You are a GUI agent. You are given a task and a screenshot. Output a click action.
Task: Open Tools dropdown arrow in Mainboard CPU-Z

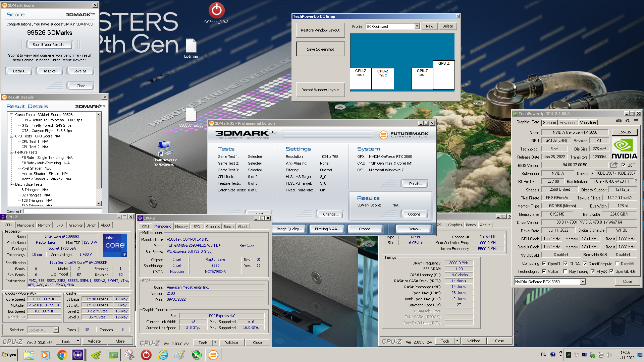click(x=215, y=343)
